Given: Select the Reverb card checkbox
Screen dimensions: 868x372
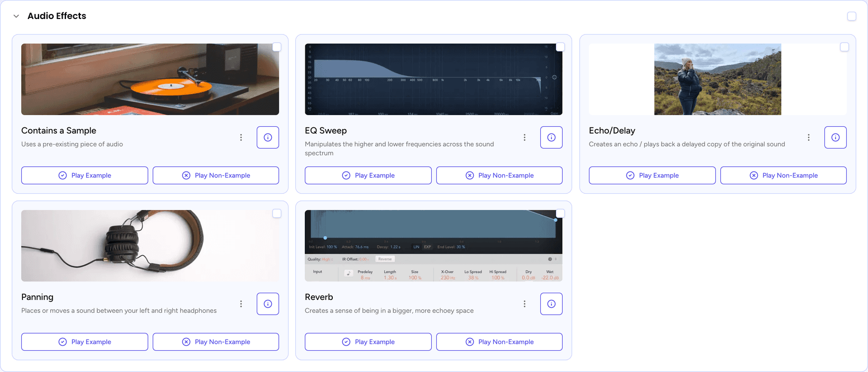Looking at the screenshot, I should pos(560,213).
